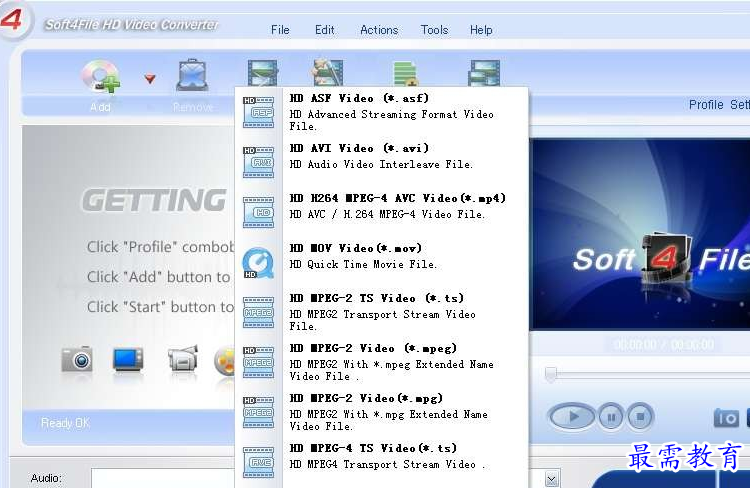Click the AVC MPEG-4 TS format icon
Image resolution: width=750 pixels, height=488 pixels.
[258, 462]
